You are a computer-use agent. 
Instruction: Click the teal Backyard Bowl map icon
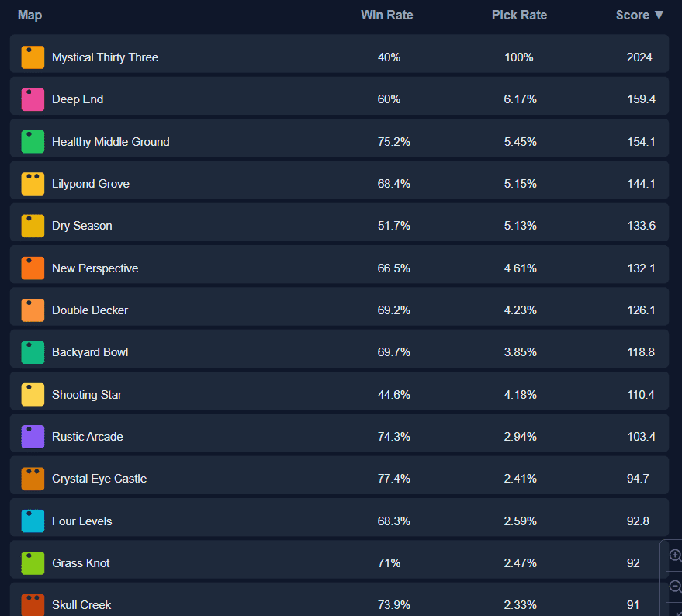point(33,352)
